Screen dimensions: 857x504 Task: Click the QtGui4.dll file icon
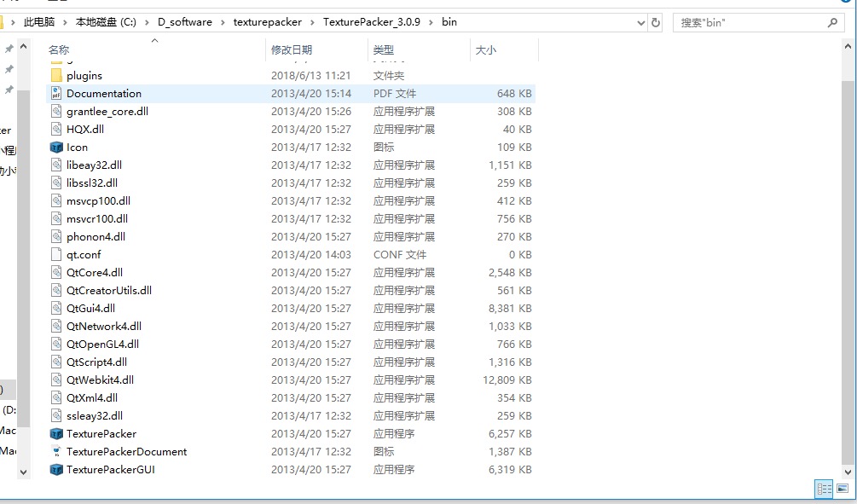click(x=56, y=309)
